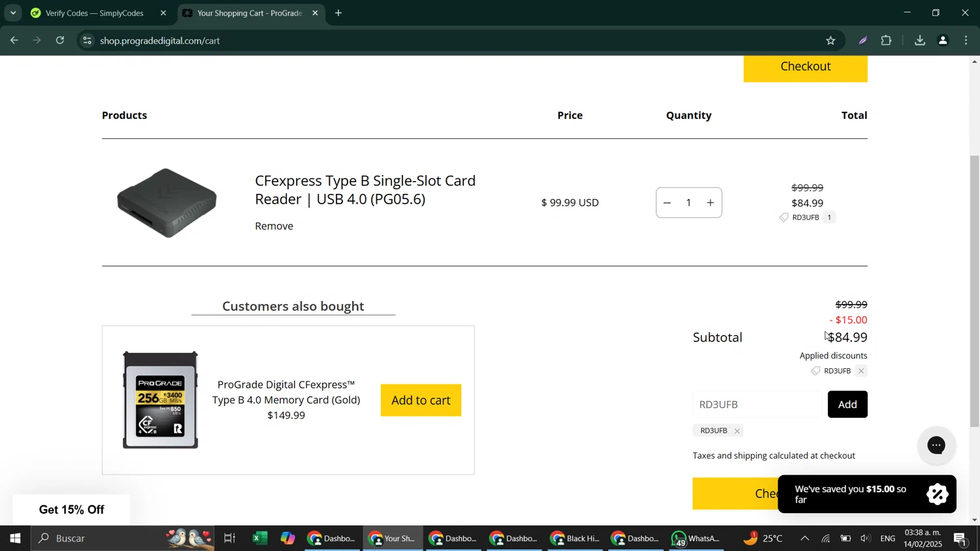The image size is (980, 551).
Task: Open the volume tray icon
Action: (x=866, y=539)
